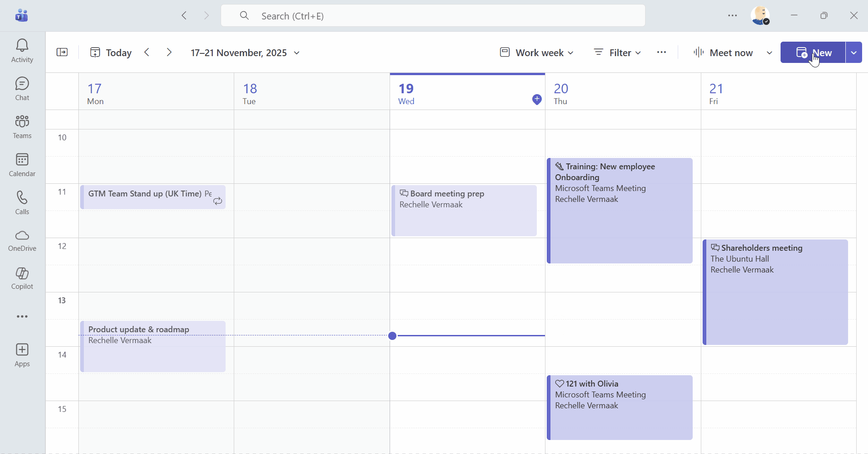
Task: Open settings and more menu
Action: click(x=733, y=15)
